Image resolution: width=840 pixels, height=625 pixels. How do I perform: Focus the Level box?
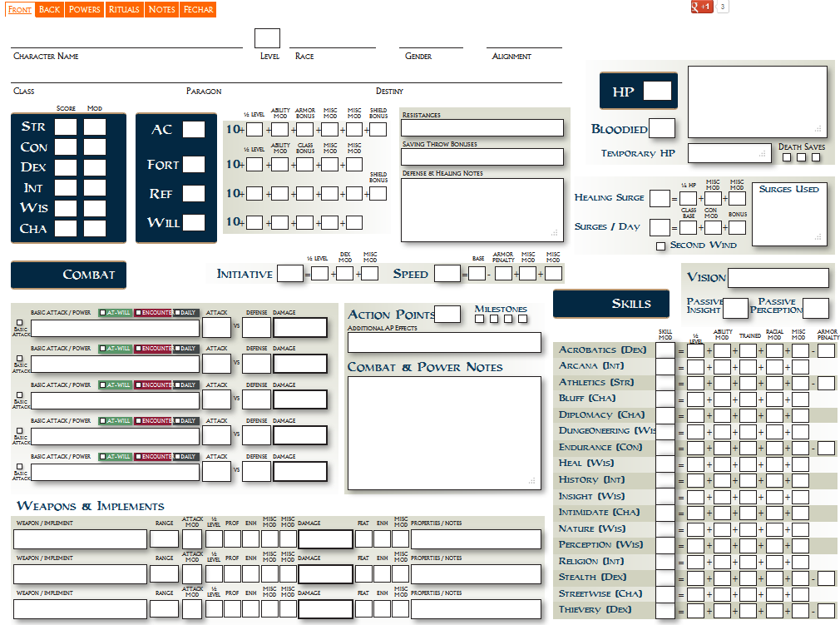(x=267, y=38)
